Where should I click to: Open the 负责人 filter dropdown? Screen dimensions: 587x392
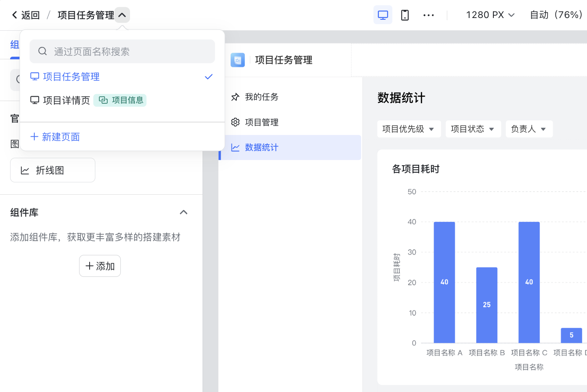point(529,129)
